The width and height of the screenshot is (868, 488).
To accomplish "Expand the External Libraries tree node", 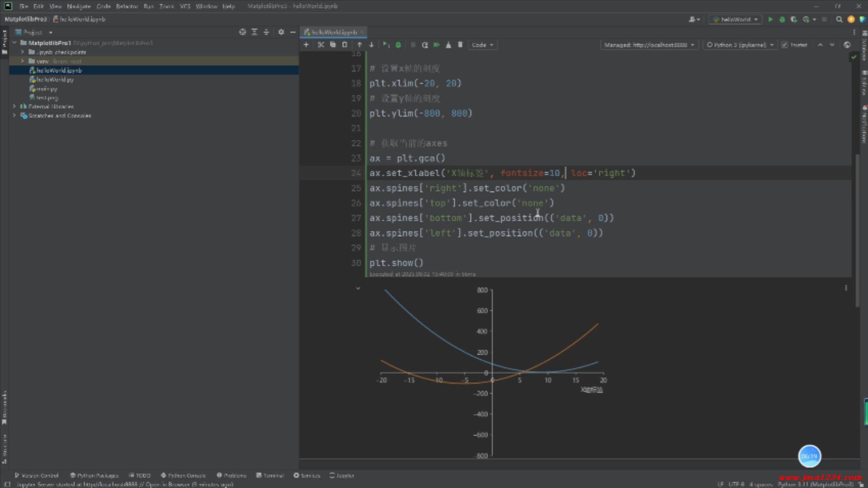I will (14, 107).
